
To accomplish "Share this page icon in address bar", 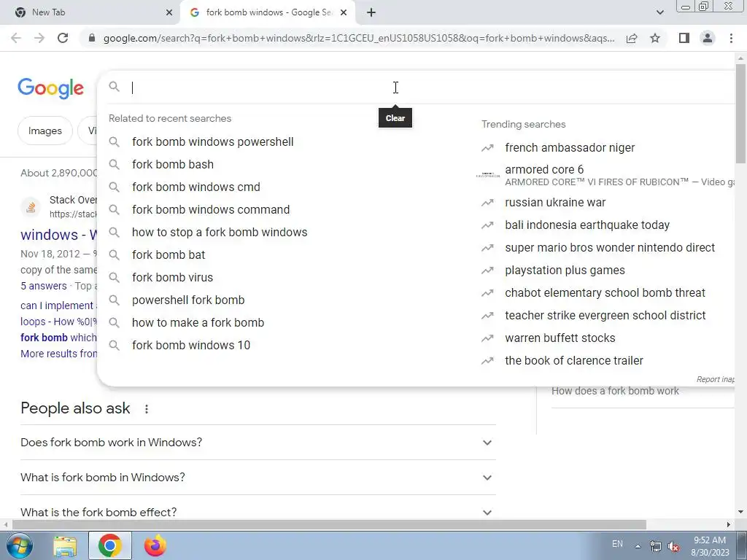I will pos(632,38).
